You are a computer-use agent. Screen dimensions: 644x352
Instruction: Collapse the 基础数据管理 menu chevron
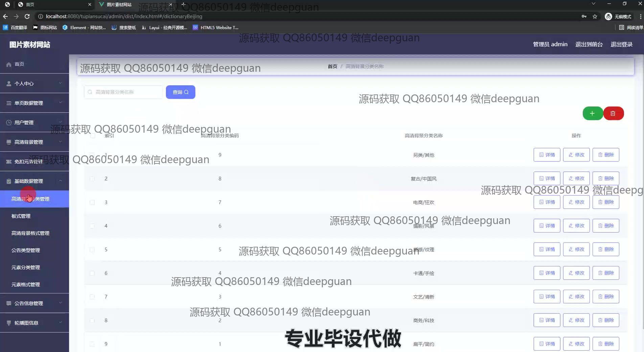pos(60,181)
